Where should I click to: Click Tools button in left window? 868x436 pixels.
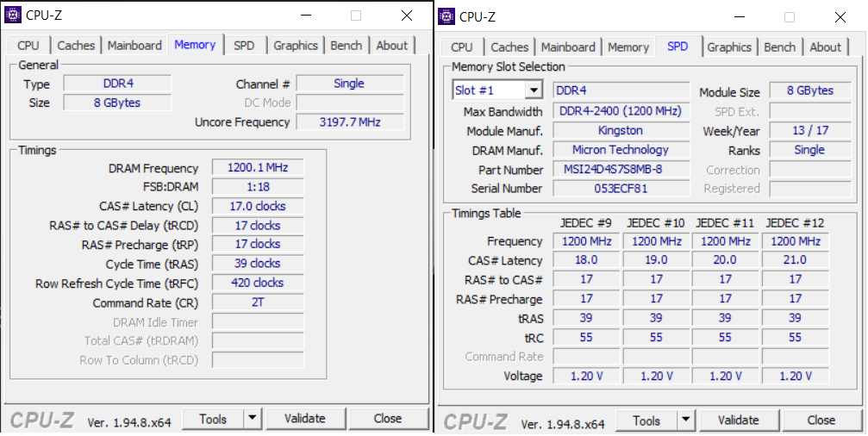[x=213, y=419]
